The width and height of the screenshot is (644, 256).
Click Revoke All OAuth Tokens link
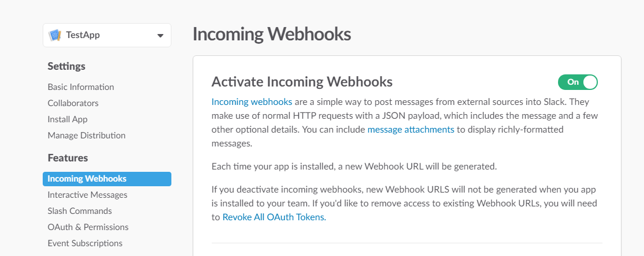click(274, 217)
